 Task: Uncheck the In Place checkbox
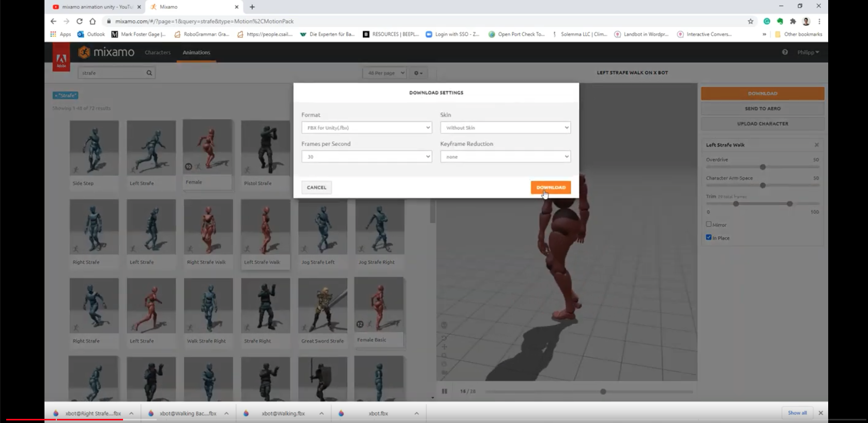tap(709, 237)
